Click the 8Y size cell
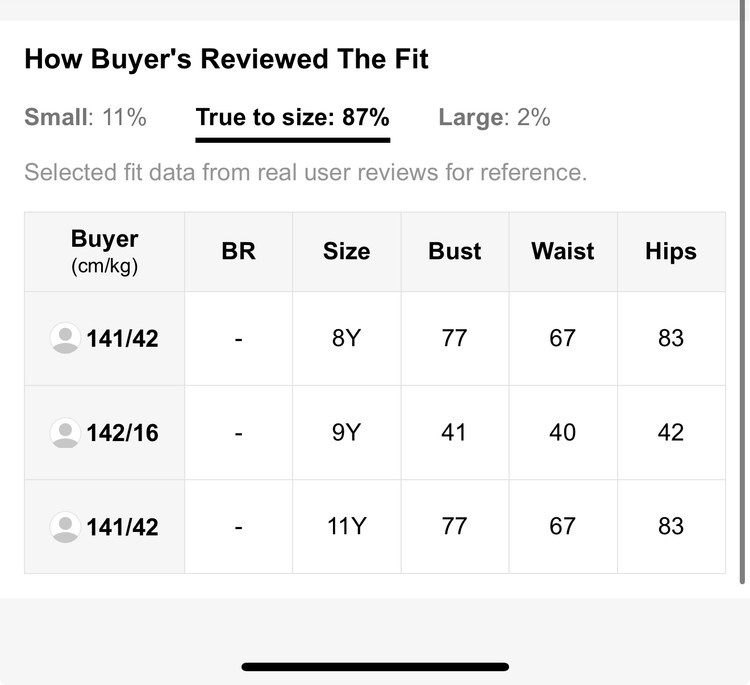Screen dimensions: 750x685 click(x=346, y=338)
